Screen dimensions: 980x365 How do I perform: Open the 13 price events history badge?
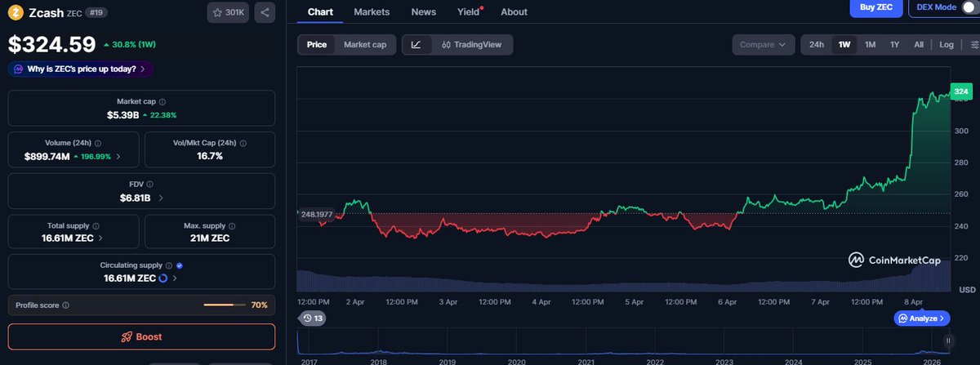pyautogui.click(x=312, y=318)
